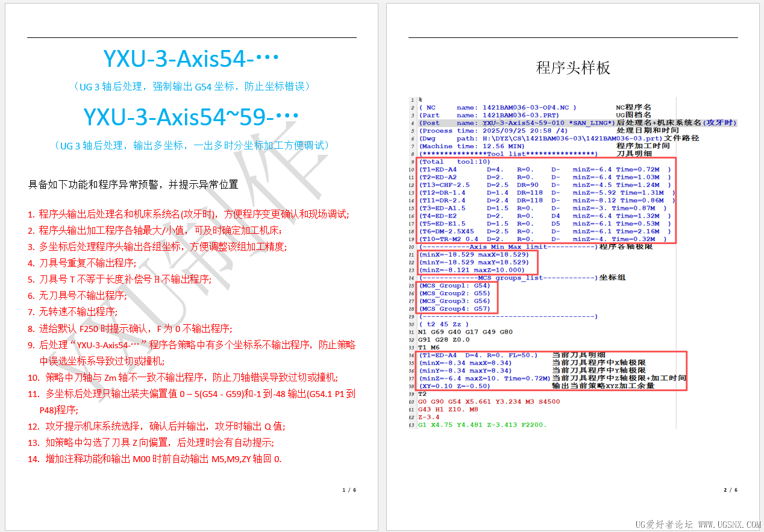Click item 9 about 多个坐标系不输出程序
The image size is (764, 532).
coord(192,353)
